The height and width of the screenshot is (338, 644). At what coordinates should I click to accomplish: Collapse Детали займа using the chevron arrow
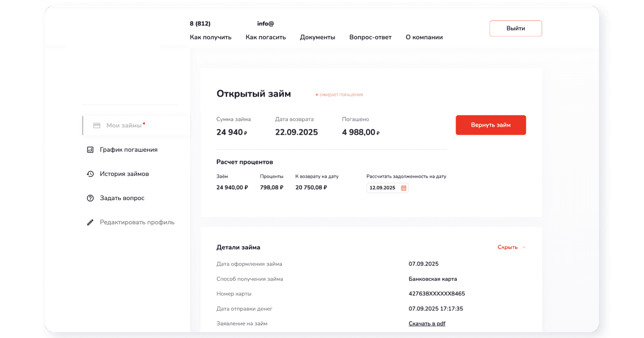coord(523,247)
